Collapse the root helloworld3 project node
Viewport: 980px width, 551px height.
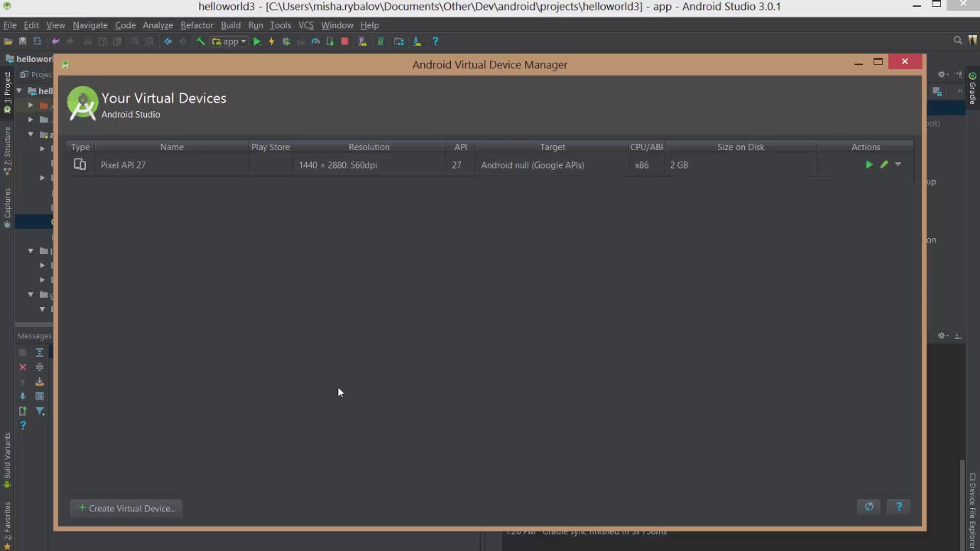pyautogui.click(x=19, y=91)
